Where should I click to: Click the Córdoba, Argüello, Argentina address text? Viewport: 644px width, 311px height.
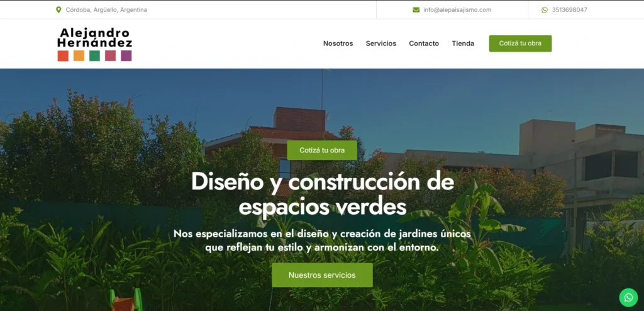pos(106,10)
